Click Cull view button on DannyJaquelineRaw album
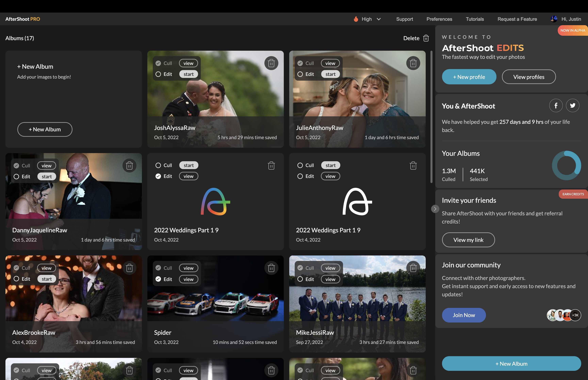The height and width of the screenshot is (380, 588). coord(46,166)
